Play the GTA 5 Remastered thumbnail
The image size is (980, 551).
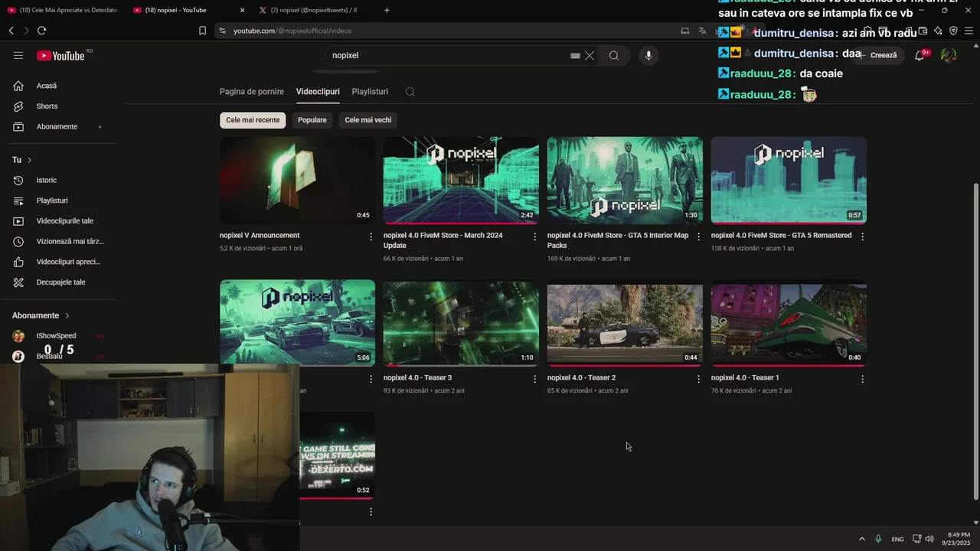tap(789, 180)
